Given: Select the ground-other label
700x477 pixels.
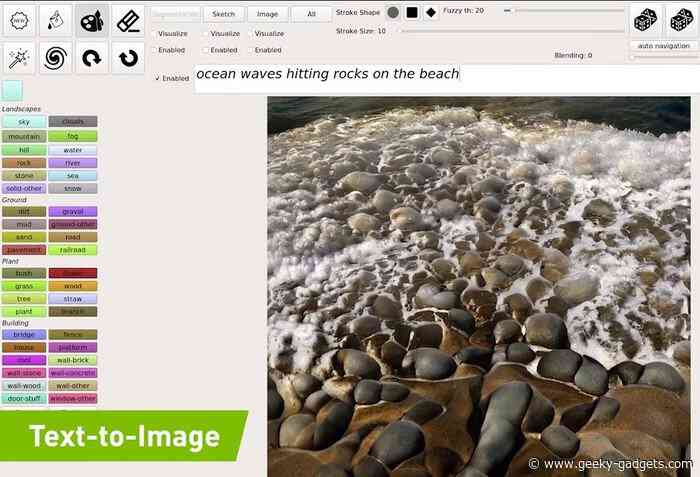Looking at the screenshot, I should (x=73, y=224).
